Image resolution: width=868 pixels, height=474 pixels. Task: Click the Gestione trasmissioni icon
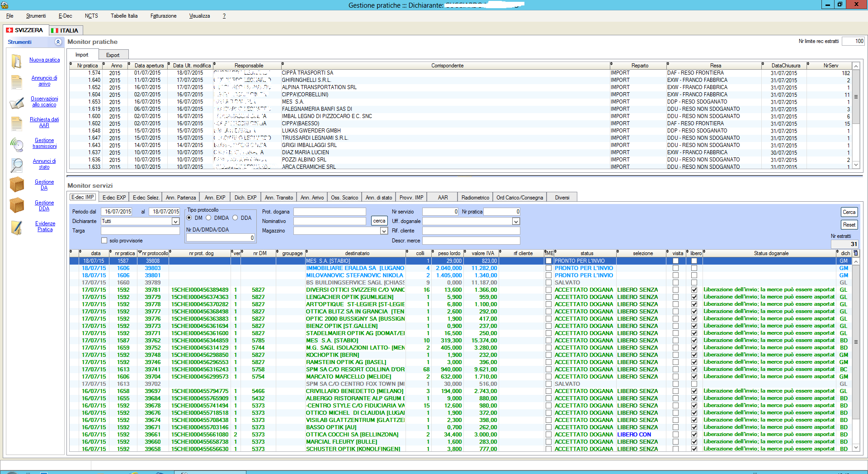(17, 144)
